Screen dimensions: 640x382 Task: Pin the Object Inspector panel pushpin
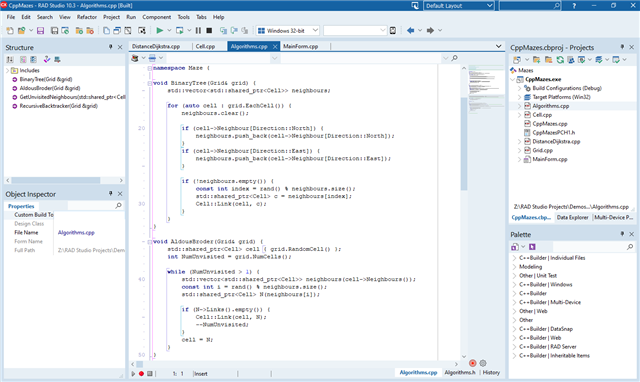point(110,193)
